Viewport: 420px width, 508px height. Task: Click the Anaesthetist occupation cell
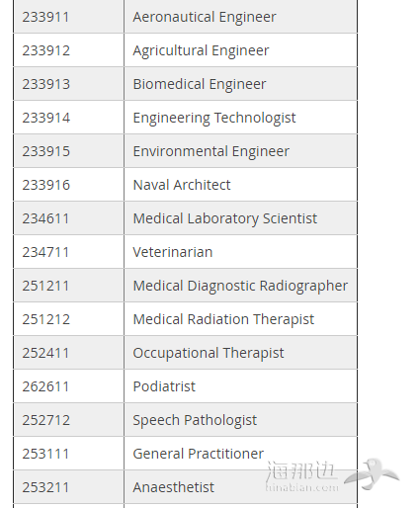241,487
